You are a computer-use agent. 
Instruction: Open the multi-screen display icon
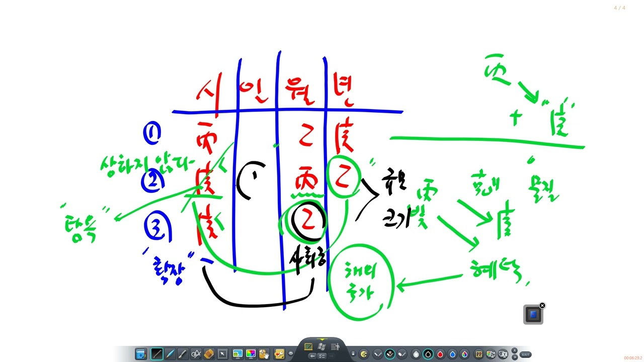491,354
